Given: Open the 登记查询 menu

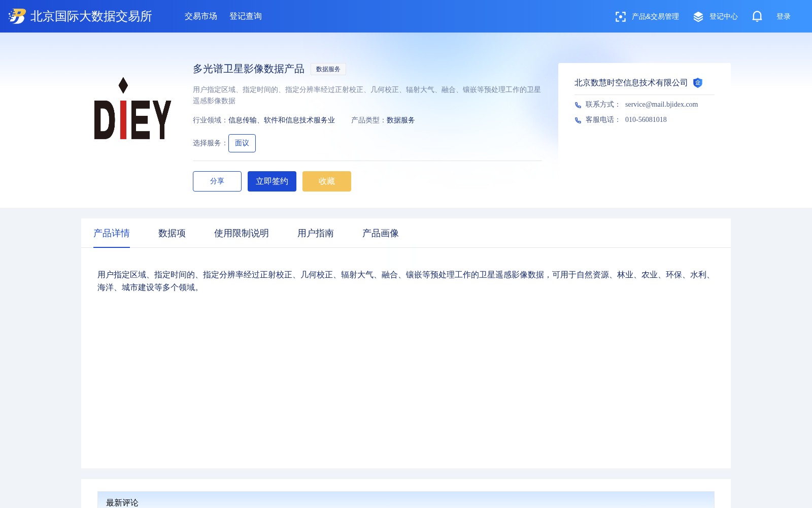Looking at the screenshot, I should (246, 16).
